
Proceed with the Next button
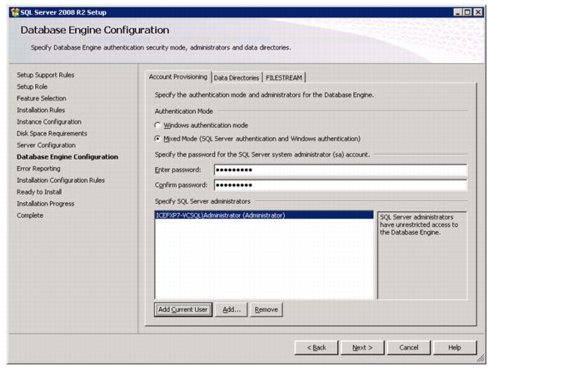[x=363, y=347]
